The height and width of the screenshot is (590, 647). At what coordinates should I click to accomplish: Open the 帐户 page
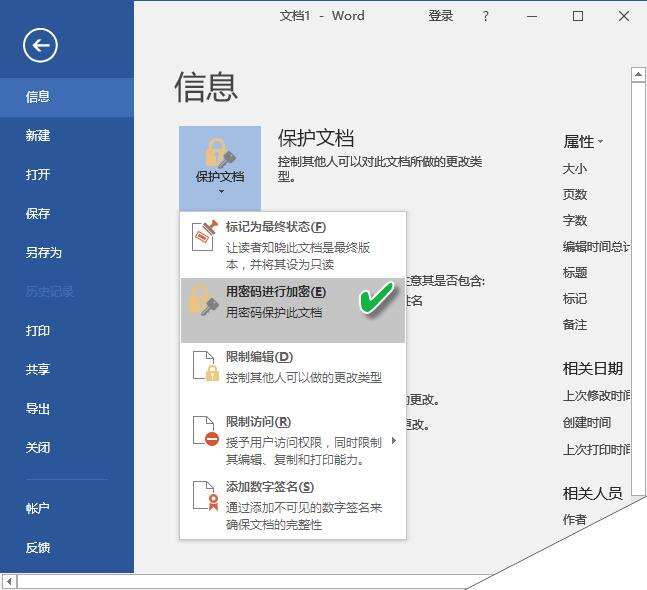67,508
